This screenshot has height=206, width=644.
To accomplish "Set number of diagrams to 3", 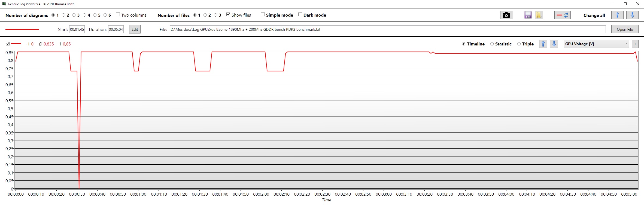I will click(74, 15).
